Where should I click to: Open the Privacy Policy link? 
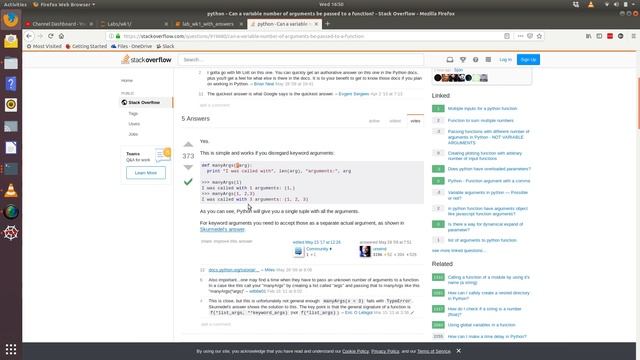(385, 351)
